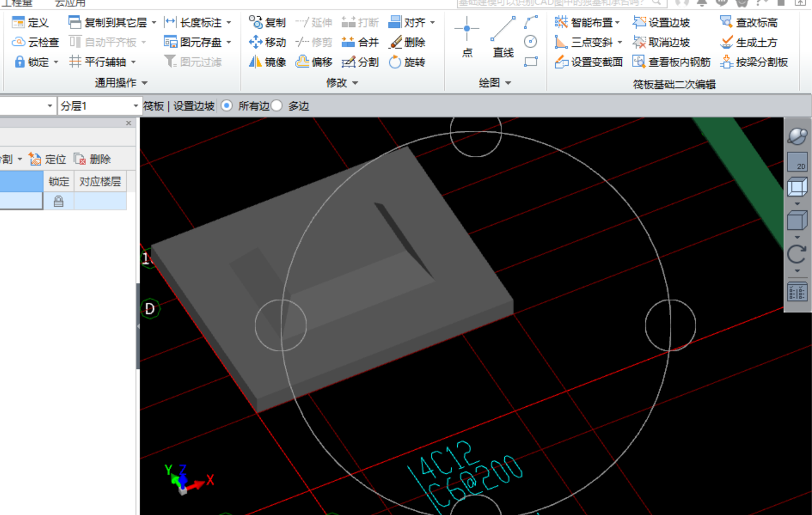The image size is (812, 515).
Task: Expand the 通用操作 group dropdown
Action: tap(144, 83)
